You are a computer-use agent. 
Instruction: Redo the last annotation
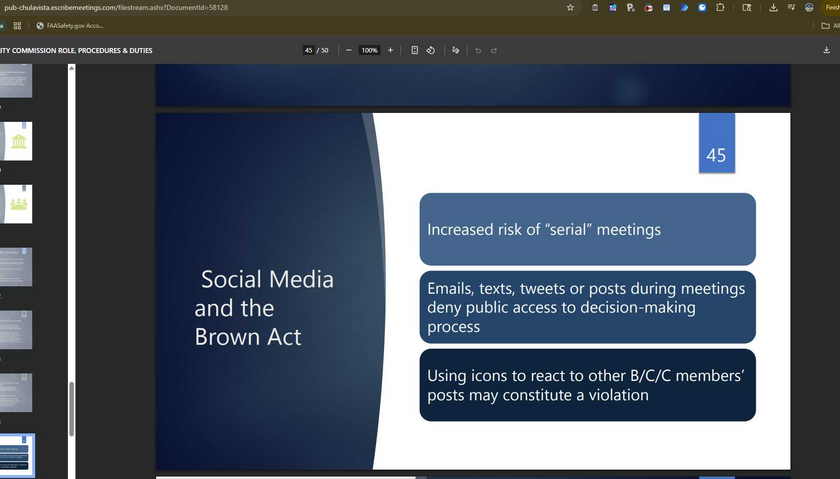pos(494,50)
